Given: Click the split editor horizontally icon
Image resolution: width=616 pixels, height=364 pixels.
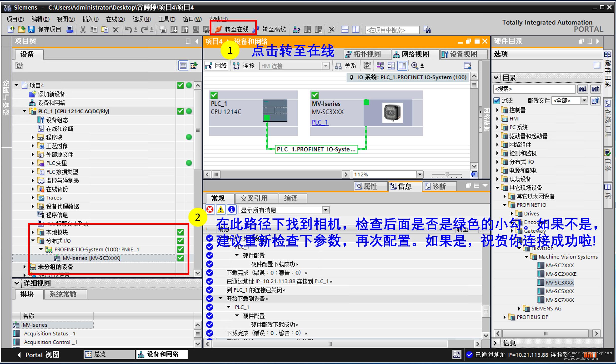Looking at the screenshot, I should [345, 30].
